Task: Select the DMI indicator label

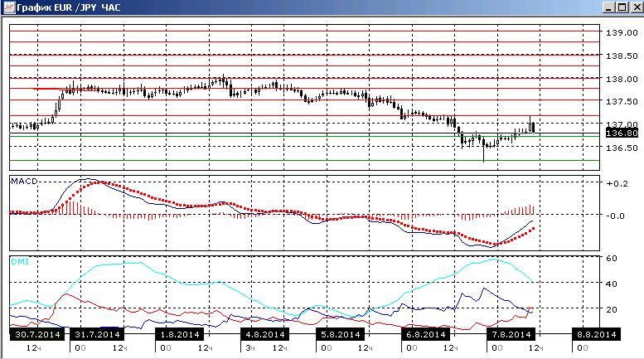Action: (x=20, y=262)
